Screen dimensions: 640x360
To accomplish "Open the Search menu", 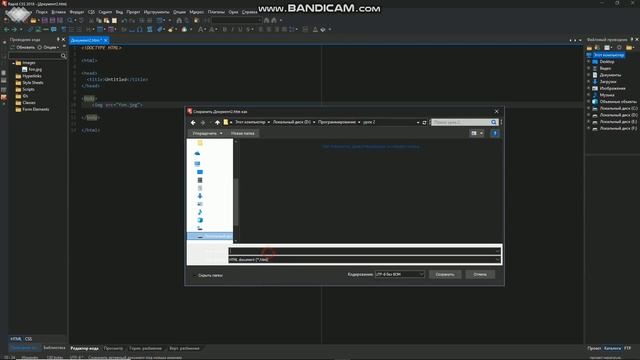I will tap(41, 12).
